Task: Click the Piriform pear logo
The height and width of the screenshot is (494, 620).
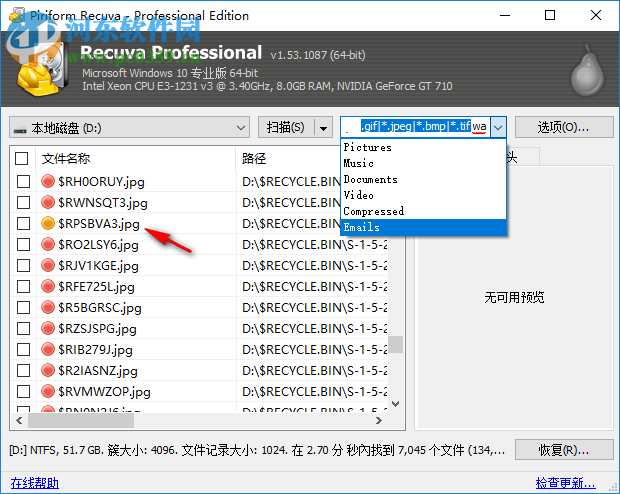Action: [588, 70]
